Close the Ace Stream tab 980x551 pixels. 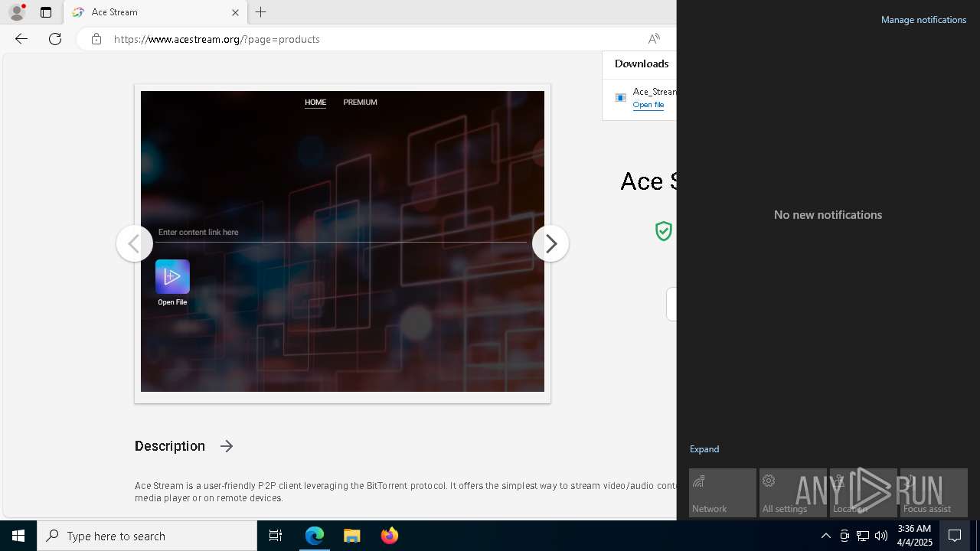pos(235,12)
